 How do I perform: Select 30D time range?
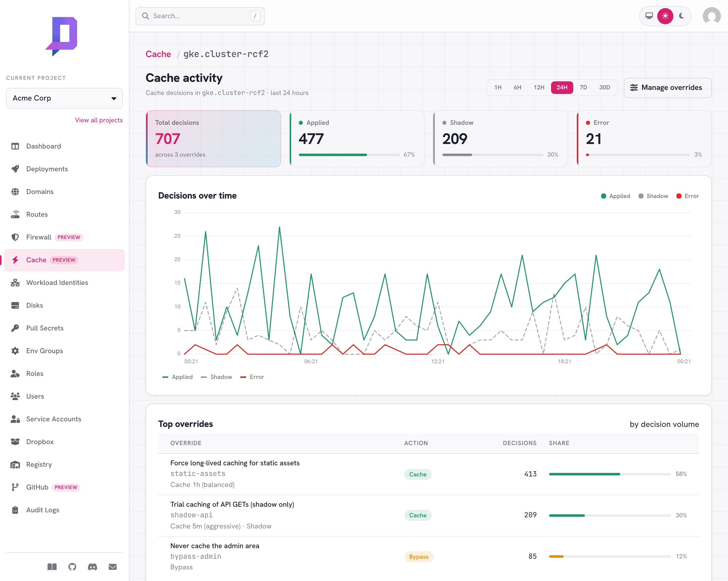[x=604, y=87]
